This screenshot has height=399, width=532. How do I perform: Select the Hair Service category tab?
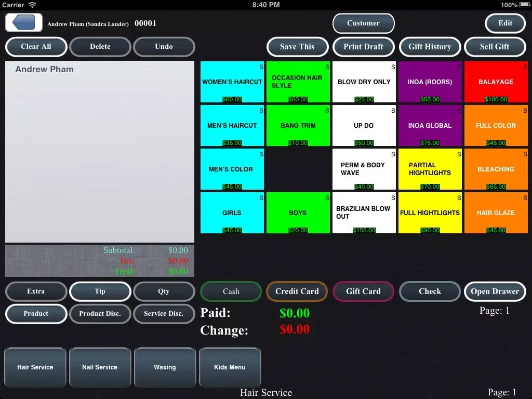tap(35, 367)
